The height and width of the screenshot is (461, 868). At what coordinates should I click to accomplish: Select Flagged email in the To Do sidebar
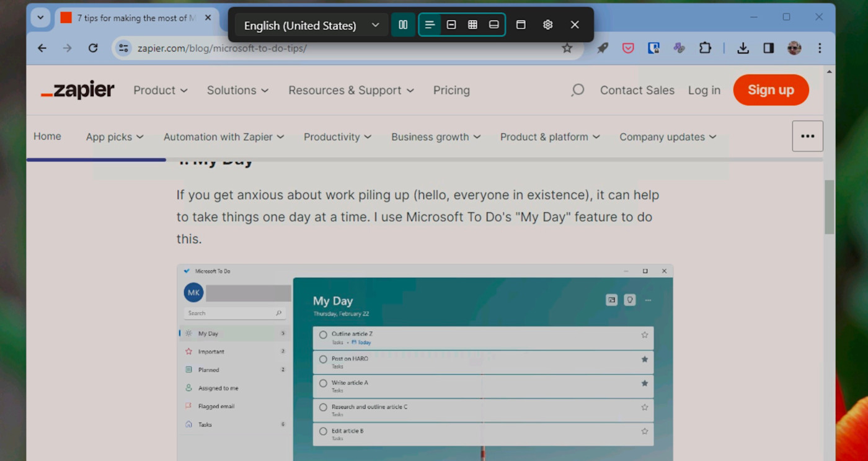[234, 406]
